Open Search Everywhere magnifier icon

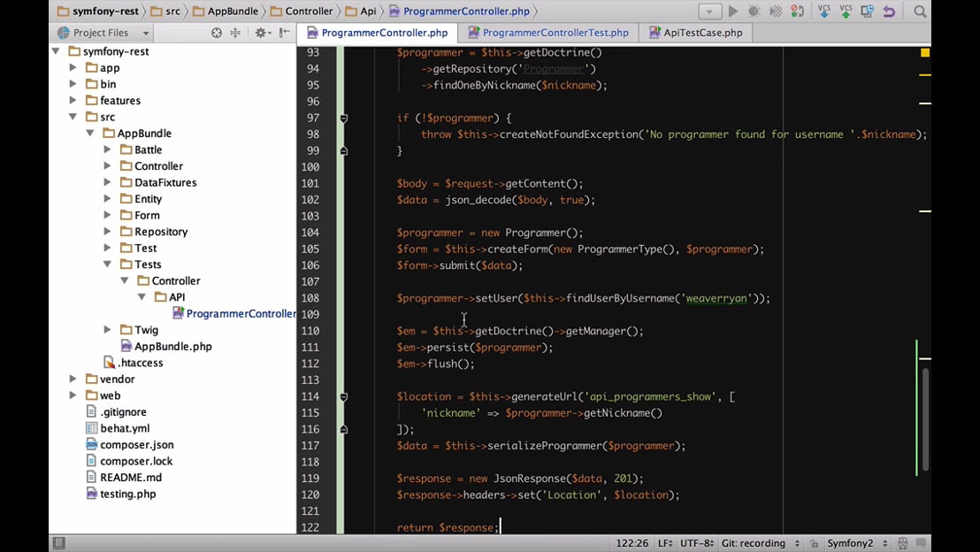coord(920,11)
